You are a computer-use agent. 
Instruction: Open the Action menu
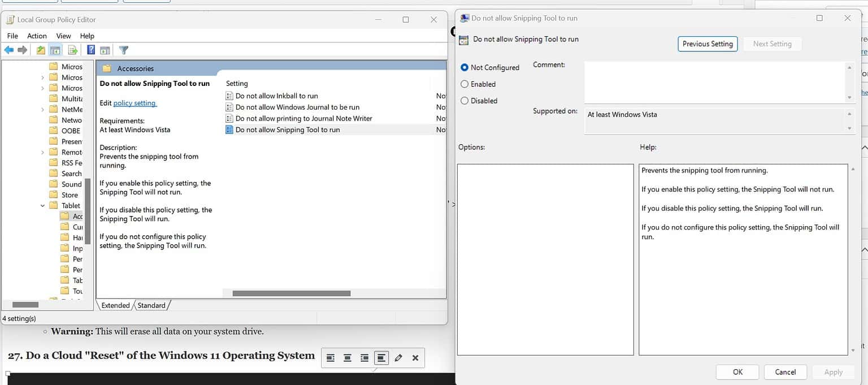click(36, 36)
